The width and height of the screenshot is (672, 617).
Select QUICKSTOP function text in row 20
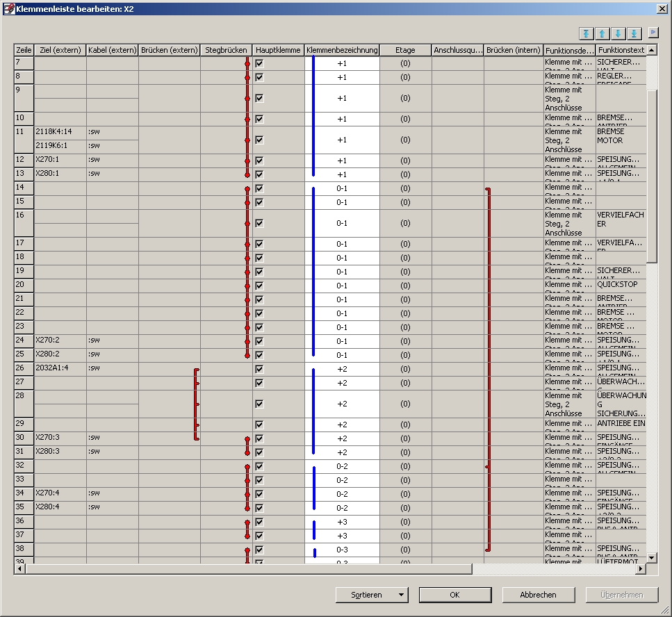click(x=621, y=286)
